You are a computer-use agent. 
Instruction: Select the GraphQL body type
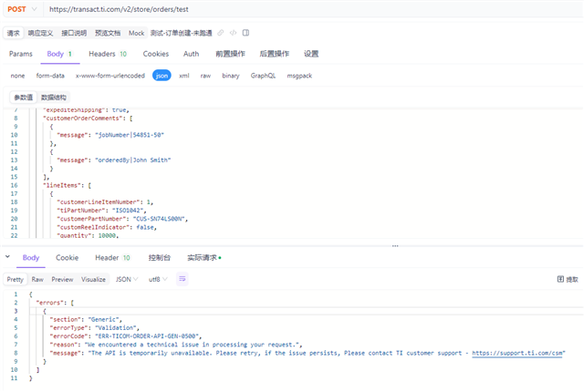click(x=263, y=76)
